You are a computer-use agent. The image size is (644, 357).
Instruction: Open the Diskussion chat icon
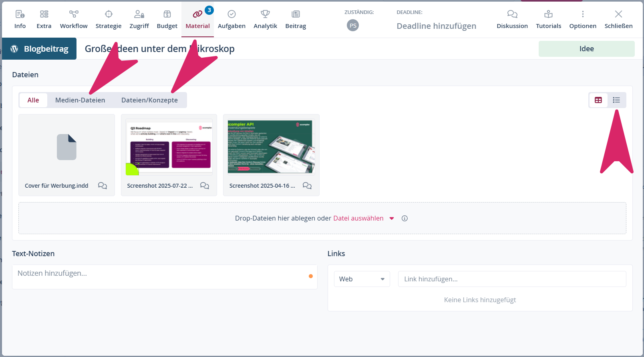pos(512,14)
